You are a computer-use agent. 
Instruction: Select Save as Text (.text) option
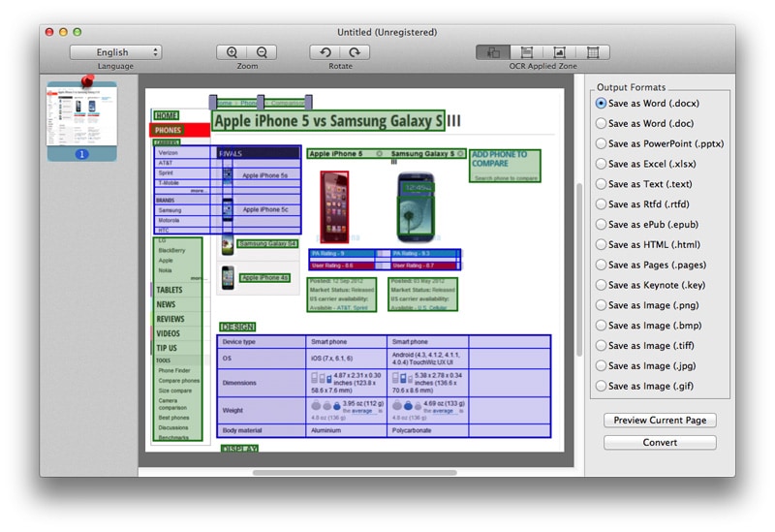[x=644, y=184]
